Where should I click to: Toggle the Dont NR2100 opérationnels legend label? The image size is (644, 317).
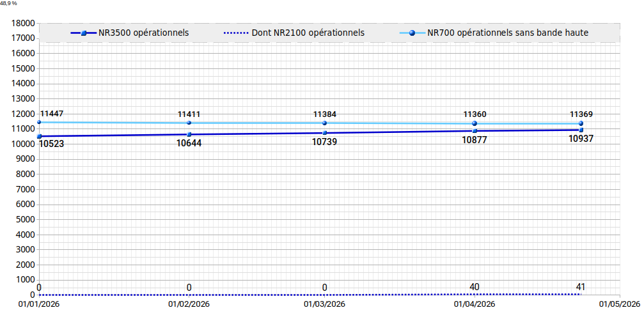coord(313,33)
